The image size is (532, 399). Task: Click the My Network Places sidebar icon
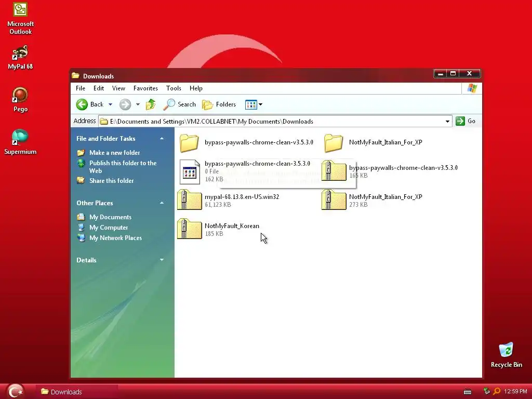coord(81,238)
